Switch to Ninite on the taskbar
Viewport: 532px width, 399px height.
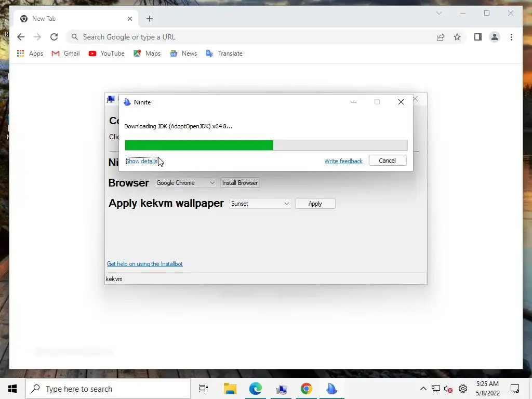(x=331, y=389)
